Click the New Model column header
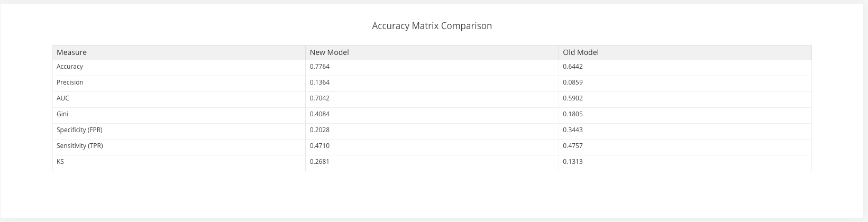The image size is (868, 222). 329,52
